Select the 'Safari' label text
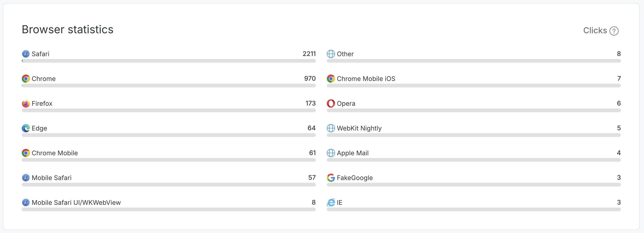Viewport: 644px width, 233px height. click(41, 54)
